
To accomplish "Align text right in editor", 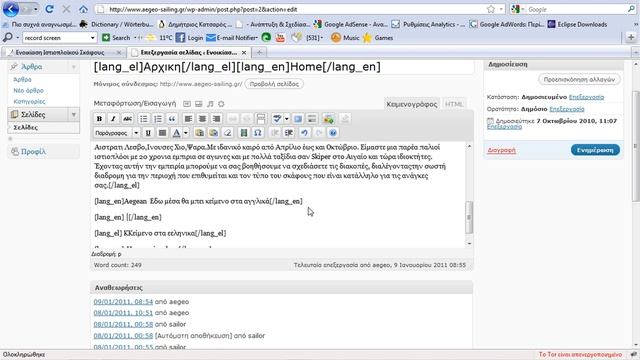I will click(216, 119).
